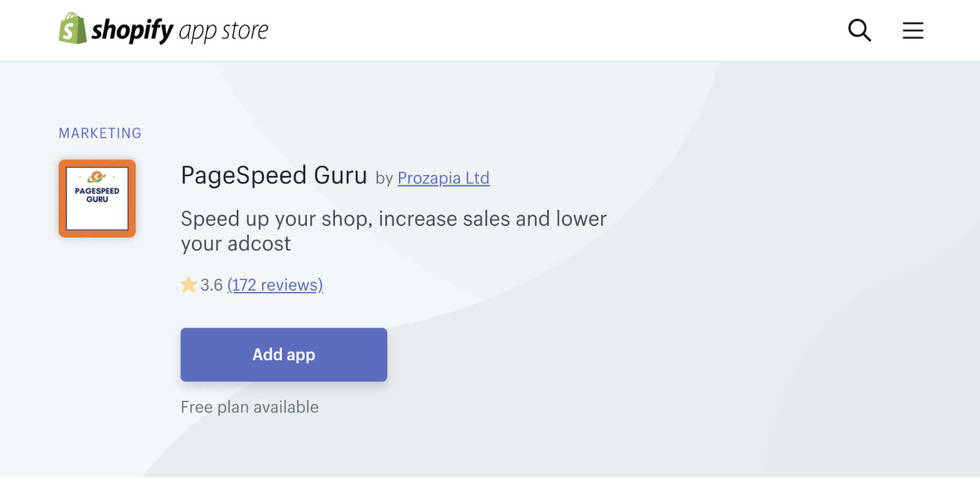Screen dimensions: 980x478
Task: Open the 172 reviews link
Action: point(275,284)
